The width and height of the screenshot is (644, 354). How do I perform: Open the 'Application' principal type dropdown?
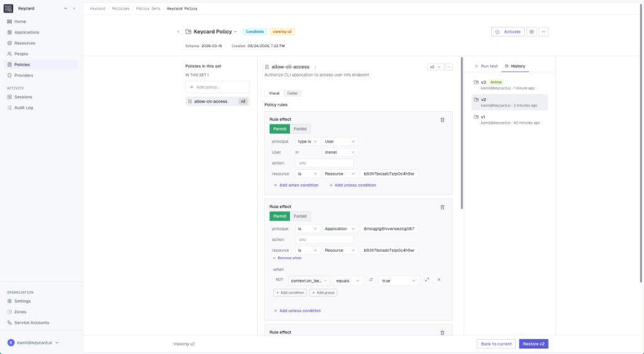(340, 229)
